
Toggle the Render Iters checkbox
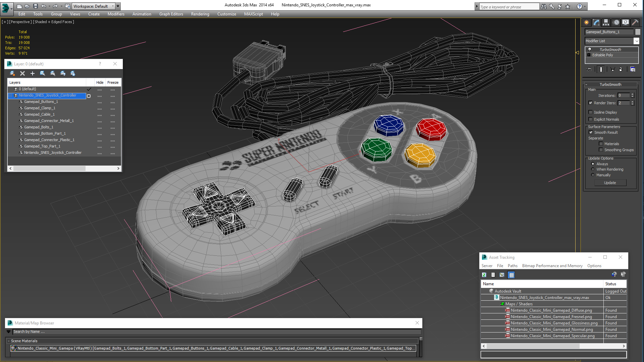pos(590,103)
